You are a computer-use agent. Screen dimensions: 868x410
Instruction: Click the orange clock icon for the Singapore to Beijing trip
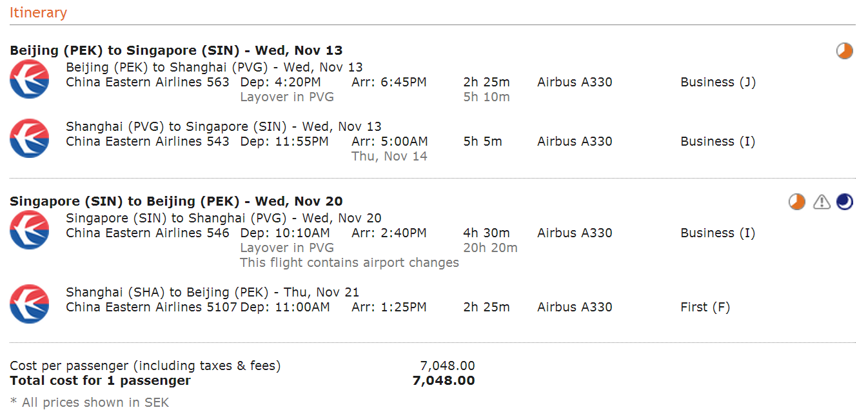797,202
